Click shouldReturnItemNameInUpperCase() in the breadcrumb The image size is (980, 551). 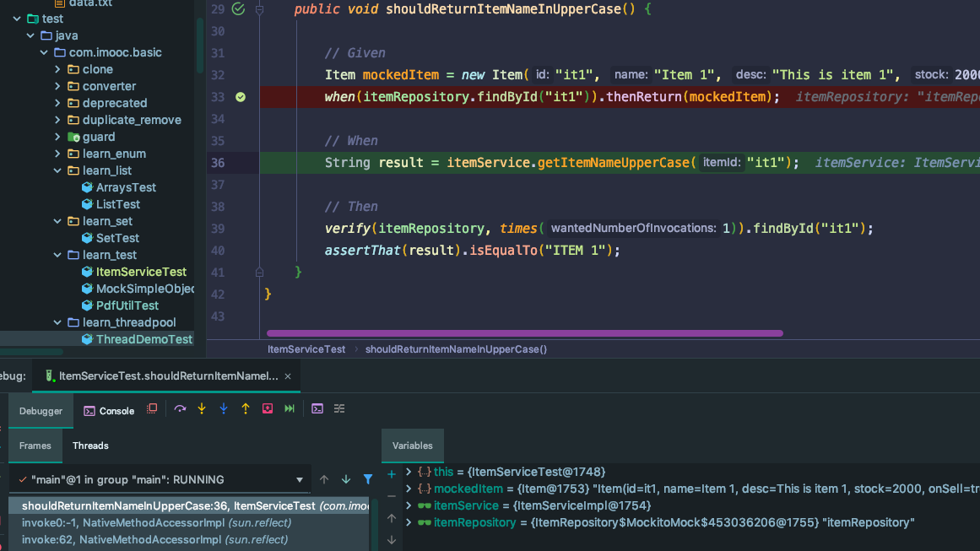tap(456, 349)
